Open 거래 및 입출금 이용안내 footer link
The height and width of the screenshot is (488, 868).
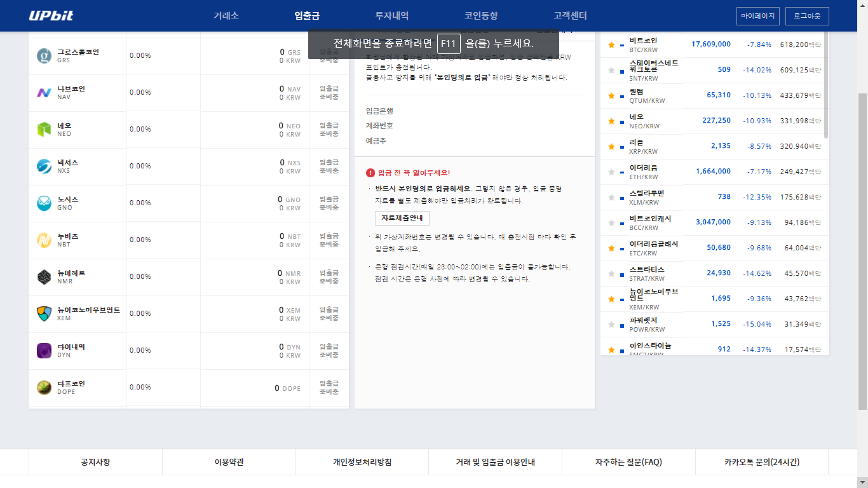[x=496, y=462]
